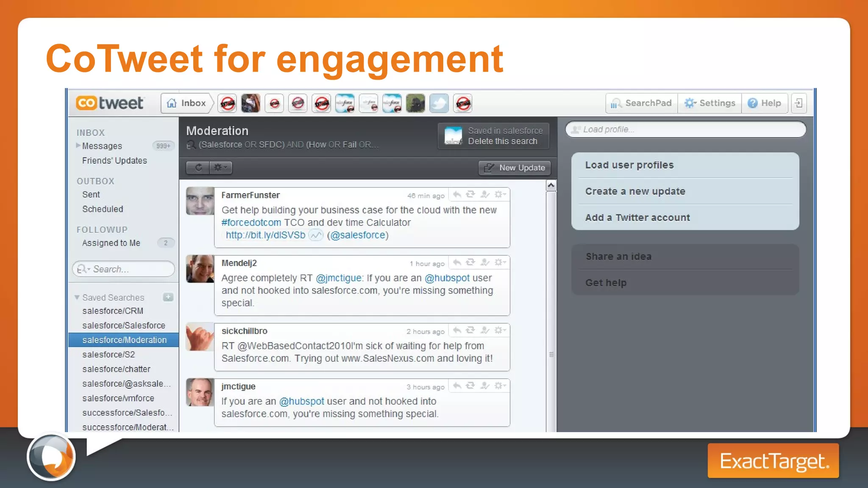Open the @salesforce mention
The width and height of the screenshot is (868, 488).
(358, 235)
